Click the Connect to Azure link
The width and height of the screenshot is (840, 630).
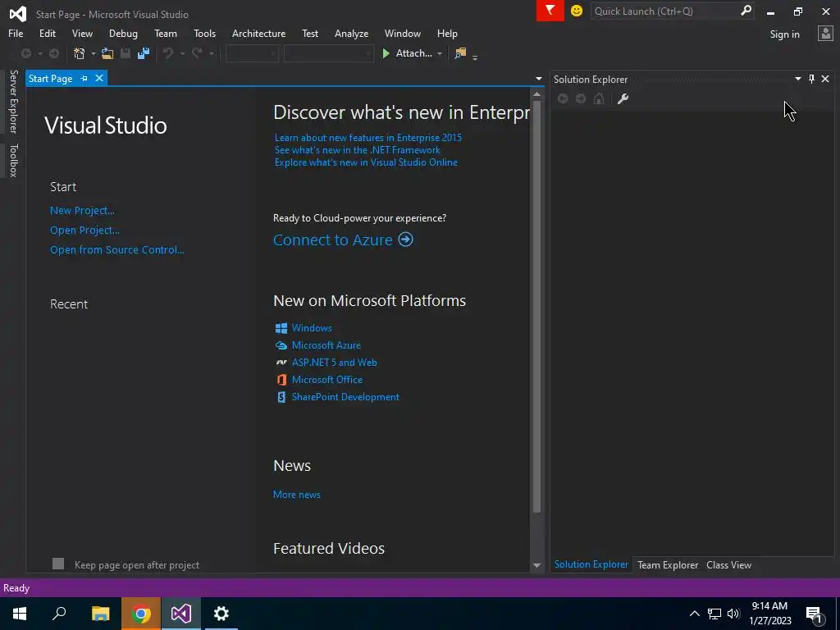click(343, 240)
